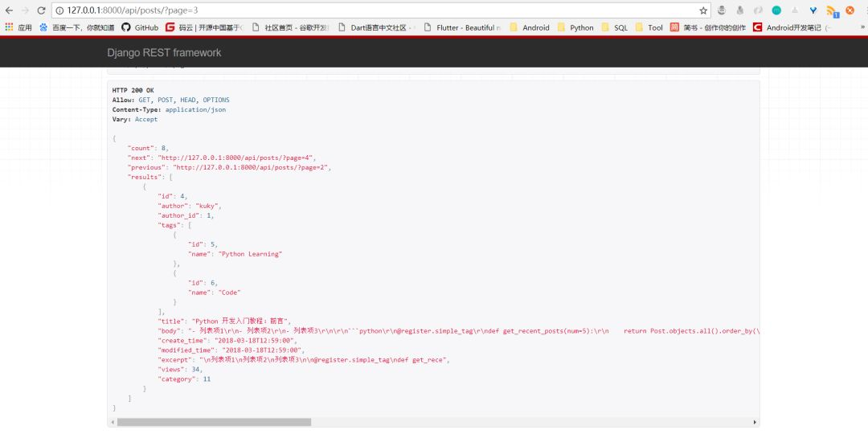Open the GitHub bookmark
This screenshot has height=438, width=868.
[140, 27]
